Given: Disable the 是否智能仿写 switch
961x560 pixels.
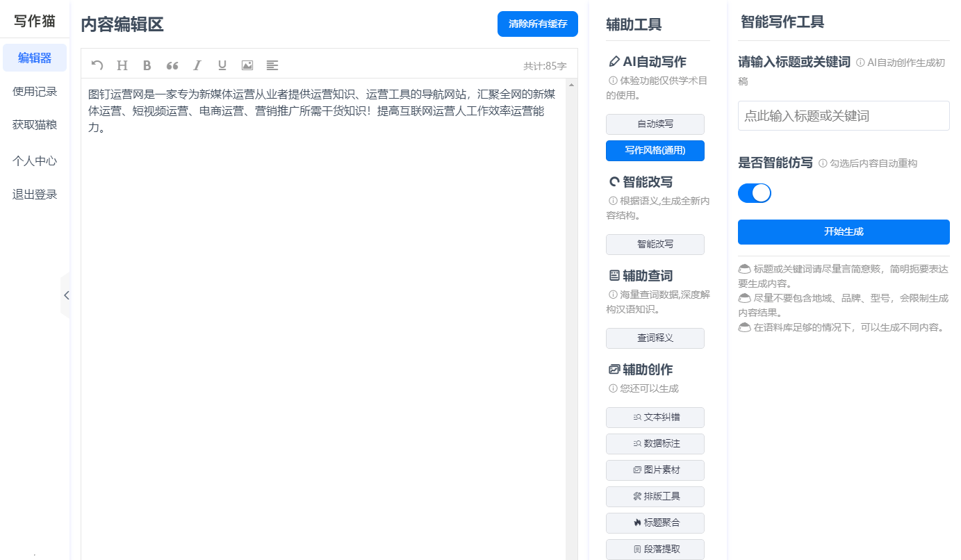Looking at the screenshot, I should 755,193.
